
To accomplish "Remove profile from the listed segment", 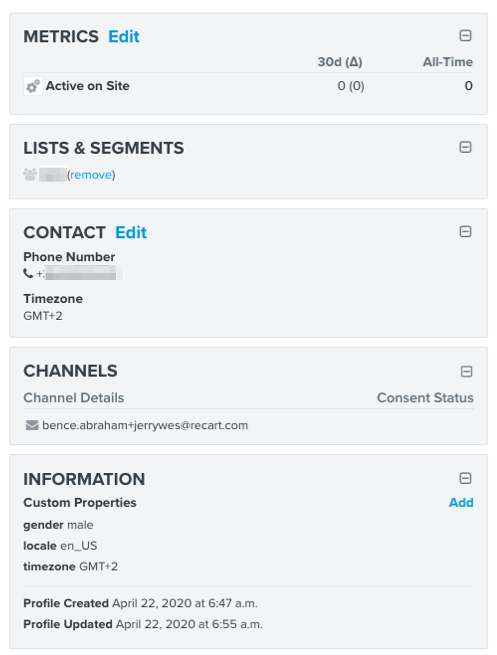I will pyautogui.click(x=91, y=175).
